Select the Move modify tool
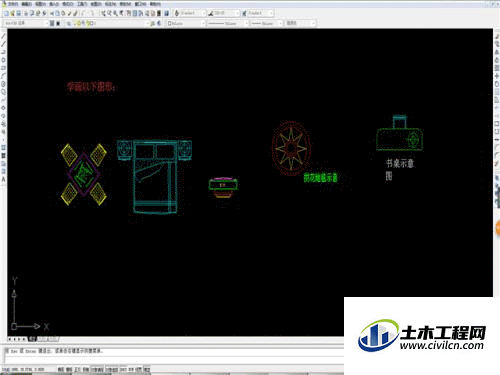Viewport: 500px width, 375px height. click(x=497, y=76)
